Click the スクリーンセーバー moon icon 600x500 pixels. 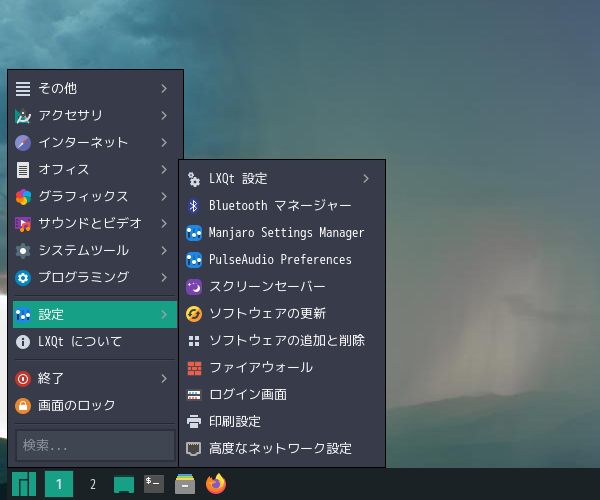194,287
